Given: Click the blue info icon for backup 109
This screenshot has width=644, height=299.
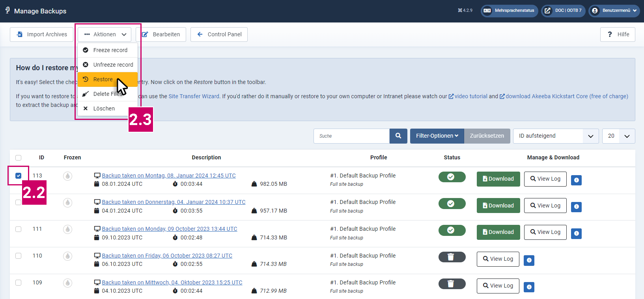Looking at the screenshot, I should point(529,287).
